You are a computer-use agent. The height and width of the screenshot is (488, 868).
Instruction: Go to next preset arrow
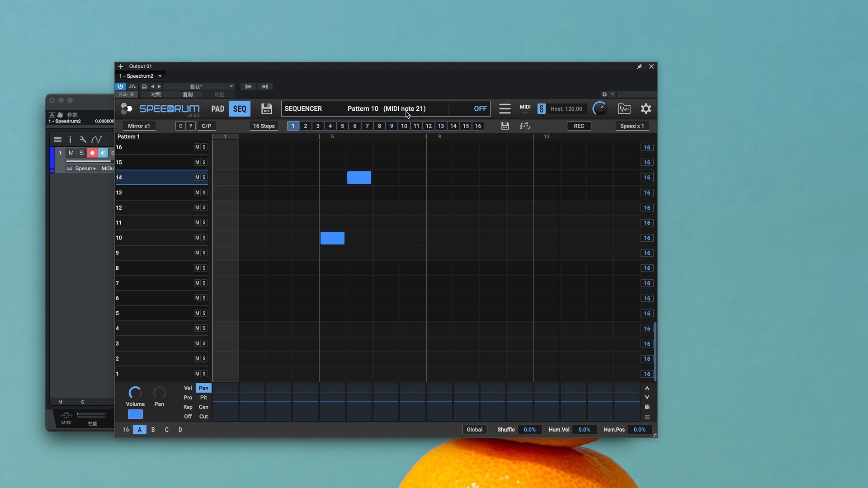coord(159,86)
